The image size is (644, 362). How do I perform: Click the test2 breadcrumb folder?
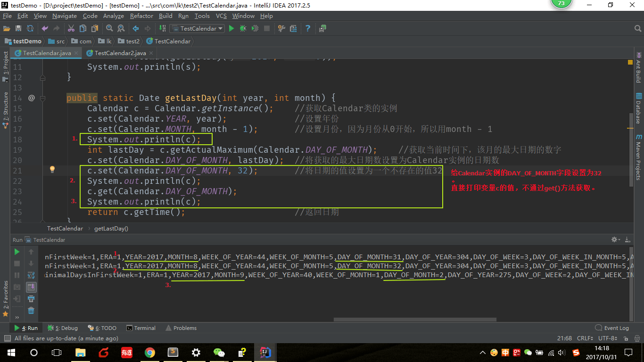(129, 41)
